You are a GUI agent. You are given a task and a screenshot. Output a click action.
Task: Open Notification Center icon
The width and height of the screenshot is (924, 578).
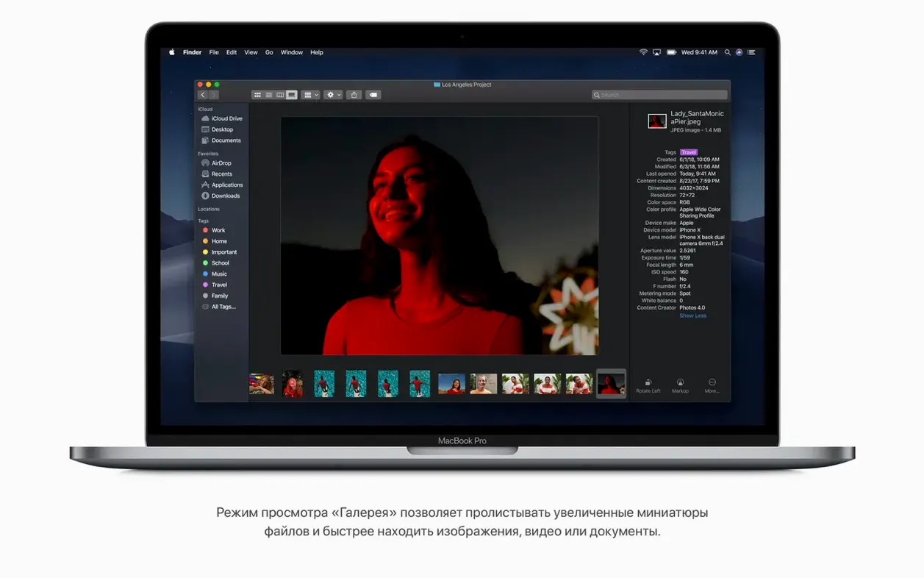pos(751,52)
